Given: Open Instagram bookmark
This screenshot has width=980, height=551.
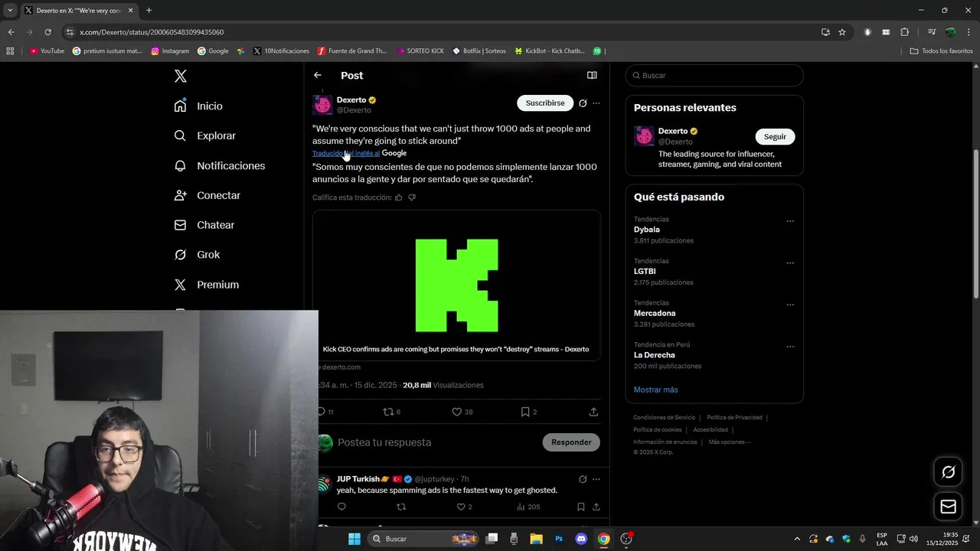Looking at the screenshot, I should [x=170, y=51].
